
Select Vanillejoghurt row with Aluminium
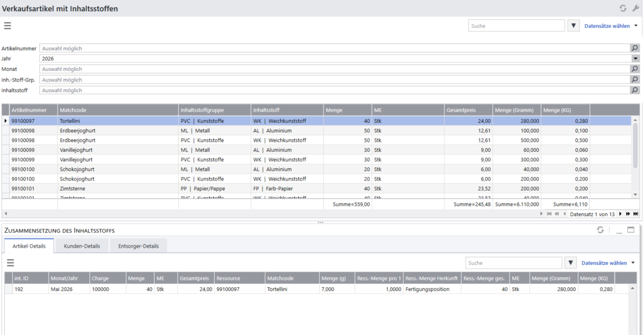click(317, 150)
